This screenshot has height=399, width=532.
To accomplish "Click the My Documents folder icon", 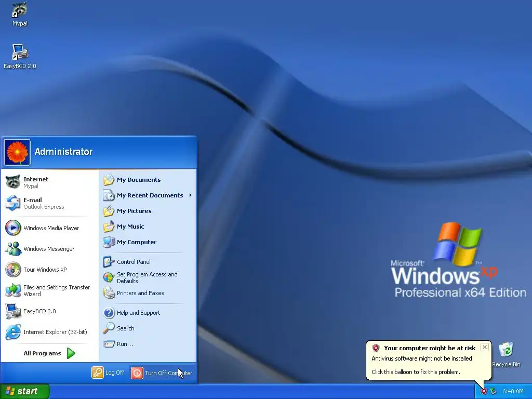I will pos(109,179).
